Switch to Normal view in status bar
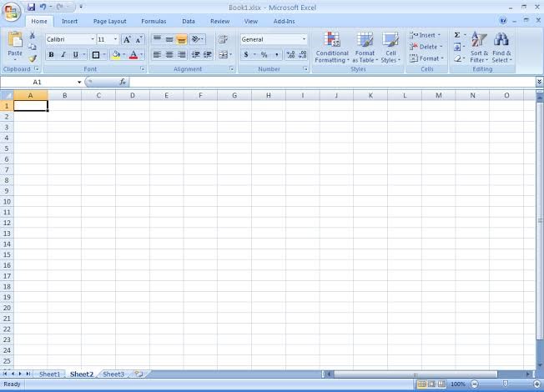This screenshot has width=544, height=392. [x=422, y=384]
